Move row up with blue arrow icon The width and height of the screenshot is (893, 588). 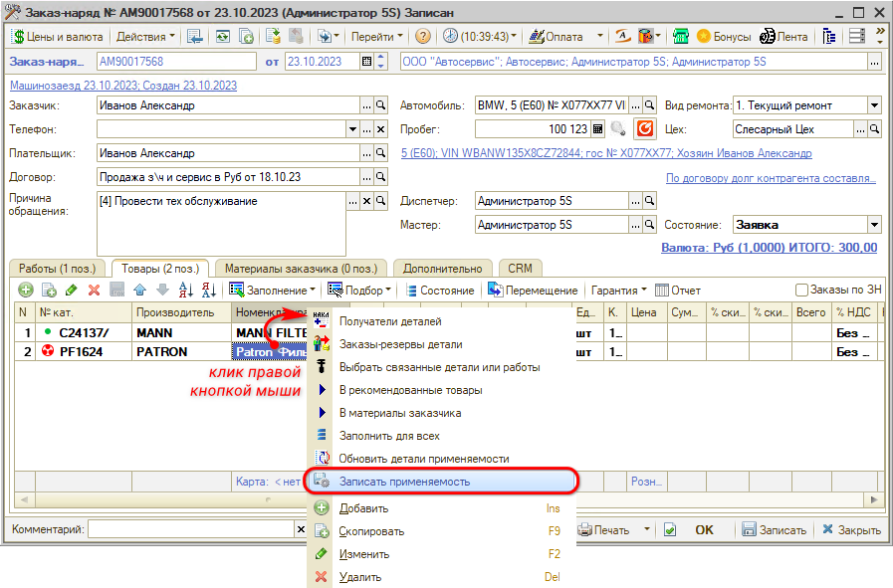point(140,291)
